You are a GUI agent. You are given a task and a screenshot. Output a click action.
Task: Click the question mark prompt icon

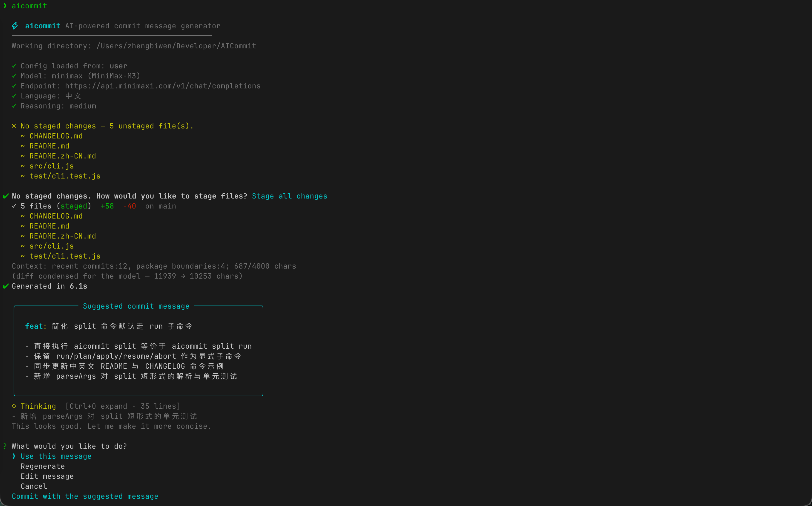pyautogui.click(x=5, y=446)
